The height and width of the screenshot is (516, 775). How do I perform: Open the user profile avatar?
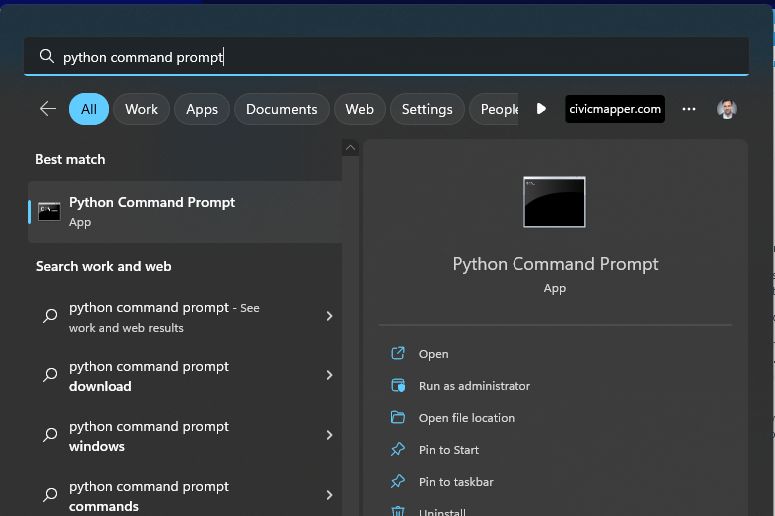(x=727, y=109)
